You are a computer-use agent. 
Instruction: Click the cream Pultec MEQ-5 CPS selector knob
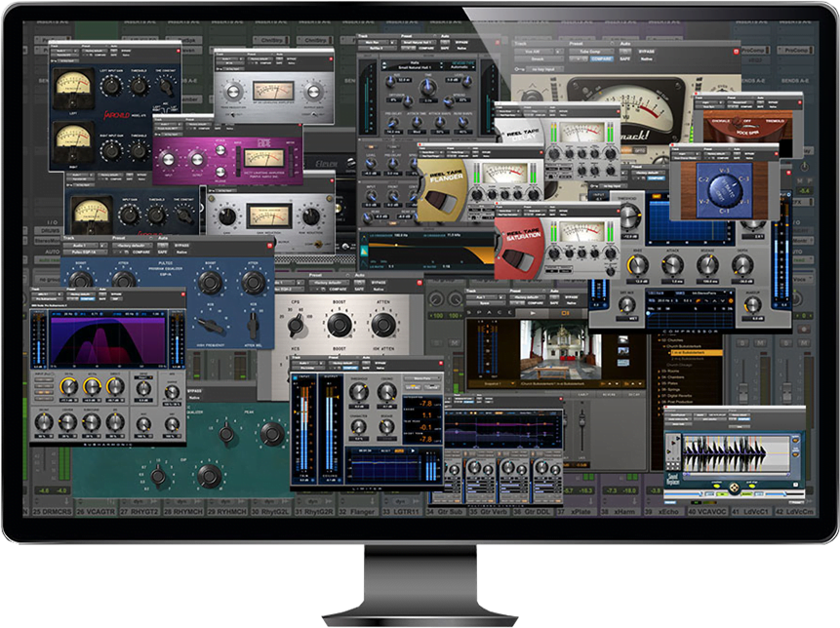296,325
